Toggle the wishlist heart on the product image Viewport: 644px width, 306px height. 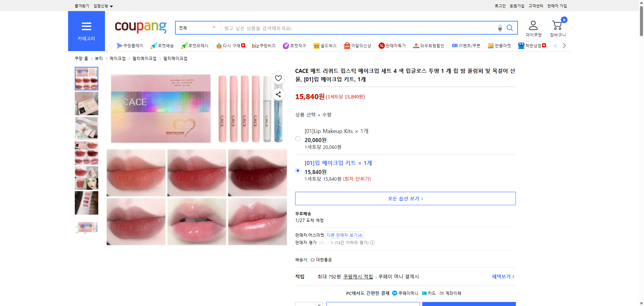[278, 78]
